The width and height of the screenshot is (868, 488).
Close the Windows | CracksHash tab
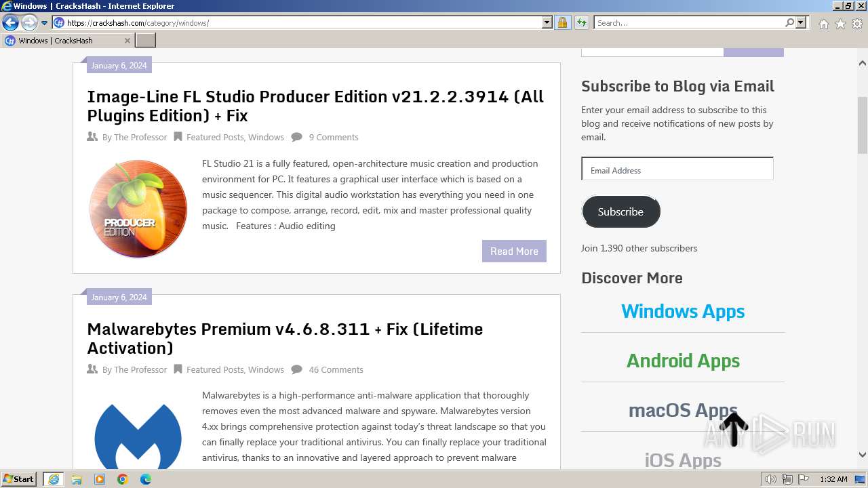click(x=127, y=41)
